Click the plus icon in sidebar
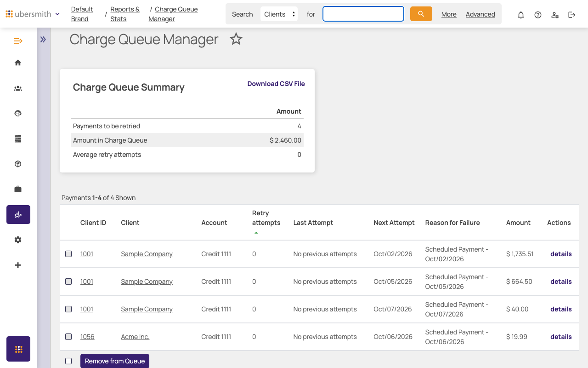Image resolution: width=588 pixels, height=368 pixels. (18, 265)
